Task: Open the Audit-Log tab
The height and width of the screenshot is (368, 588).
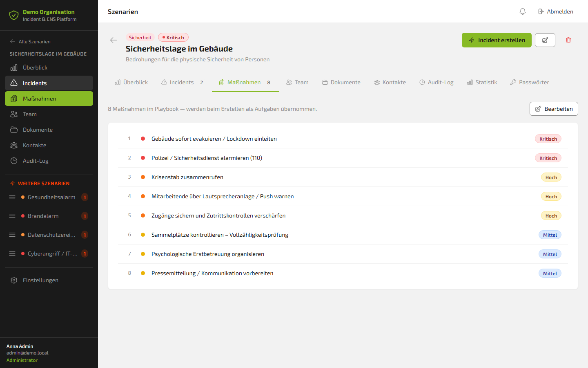Action: (x=437, y=82)
